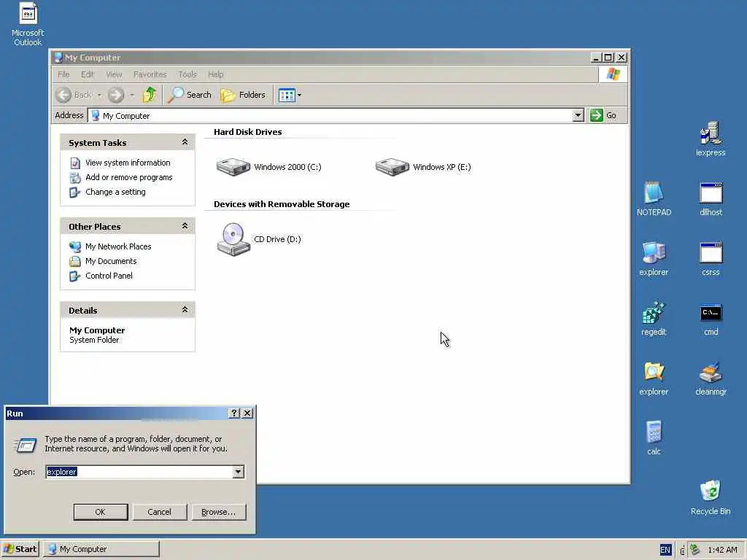Image resolution: width=747 pixels, height=560 pixels.
Task: Close the Run dialog with X
Action: pyautogui.click(x=247, y=413)
